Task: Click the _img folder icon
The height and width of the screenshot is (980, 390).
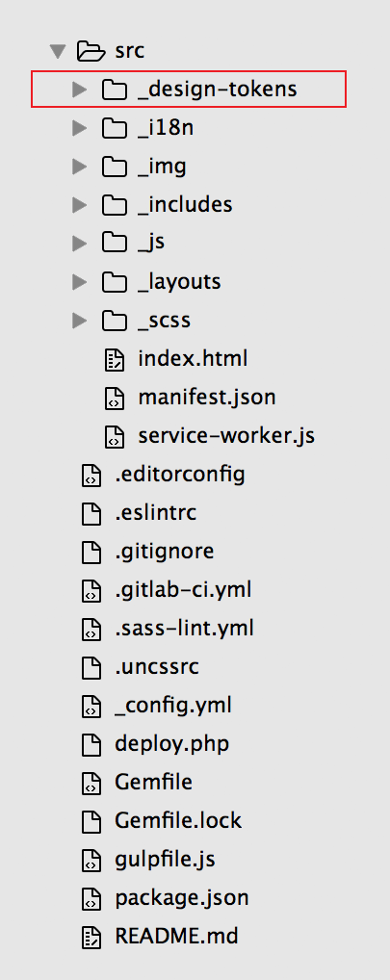Action: (x=114, y=167)
